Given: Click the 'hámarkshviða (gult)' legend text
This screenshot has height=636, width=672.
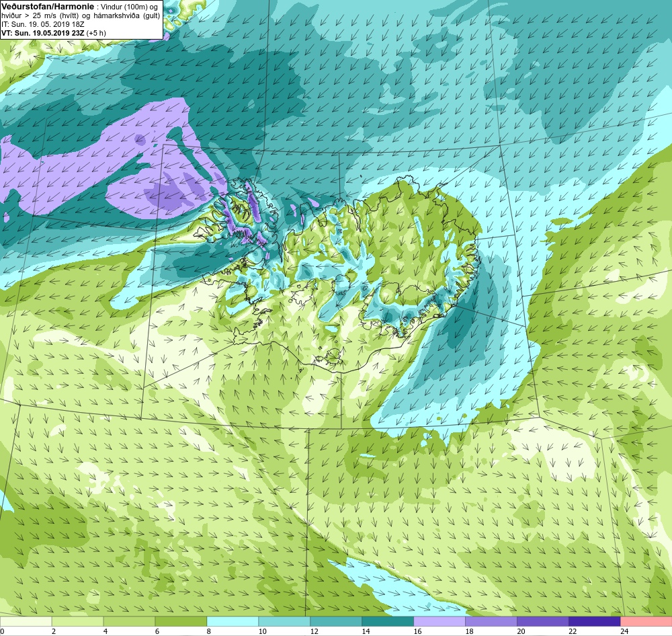Looking at the screenshot, I should 127,16.
